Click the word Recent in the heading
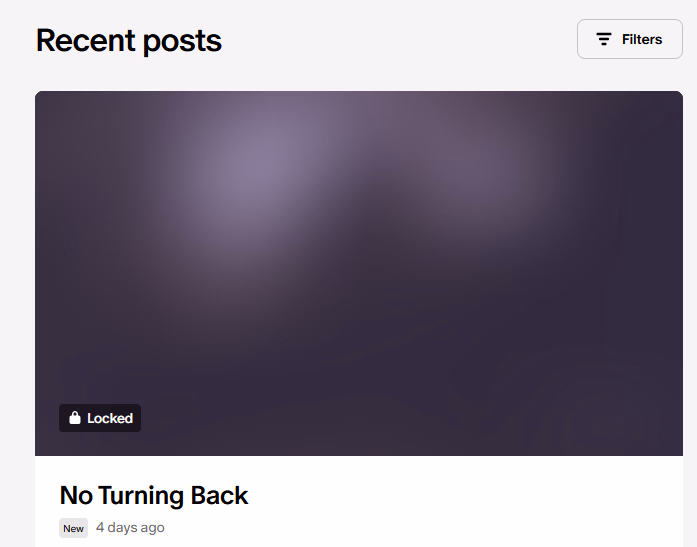Viewport: 697px width, 547px height. coord(85,40)
